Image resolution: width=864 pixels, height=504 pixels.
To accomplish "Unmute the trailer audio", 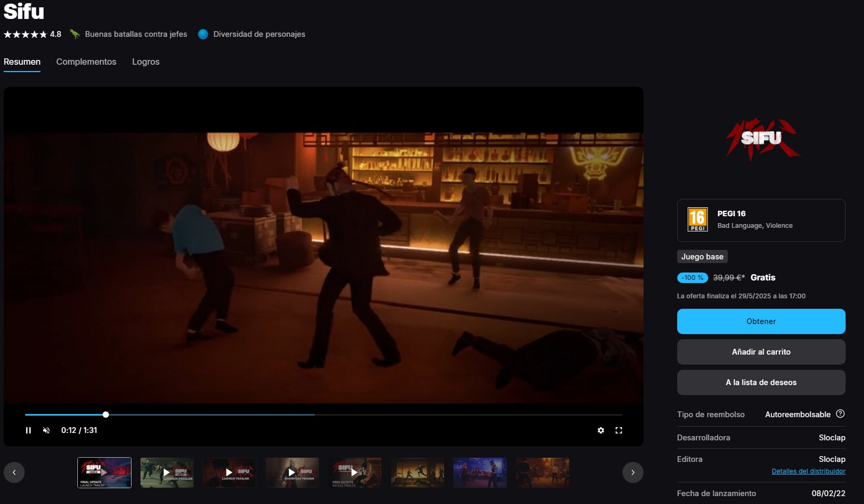I will coord(46,430).
